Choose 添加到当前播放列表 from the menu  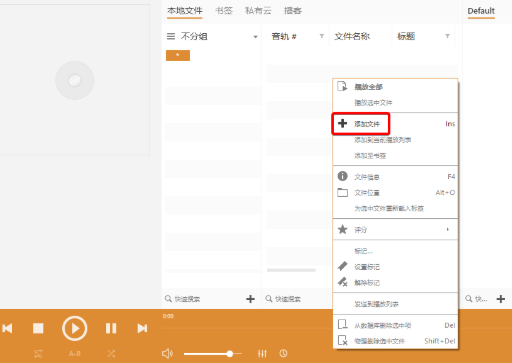[x=383, y=140]
